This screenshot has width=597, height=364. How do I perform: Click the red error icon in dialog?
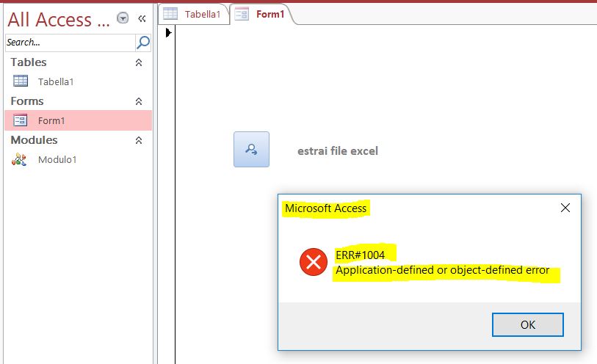click(314, 262)
